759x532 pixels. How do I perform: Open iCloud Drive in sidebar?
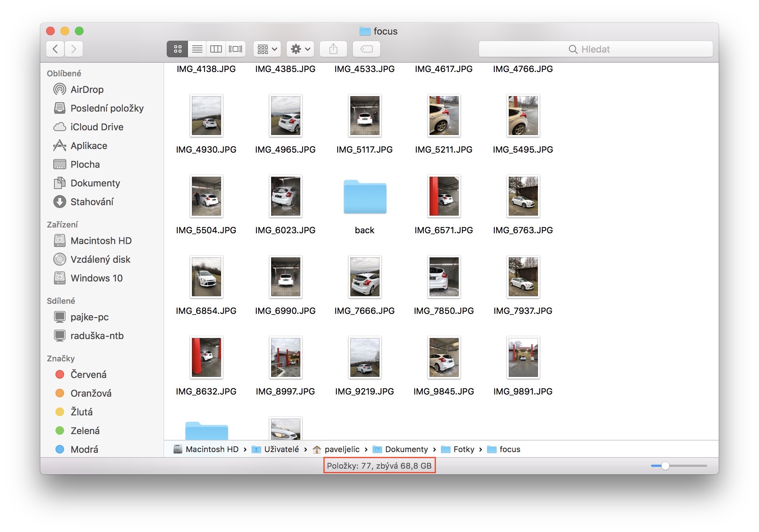[96, 127]
